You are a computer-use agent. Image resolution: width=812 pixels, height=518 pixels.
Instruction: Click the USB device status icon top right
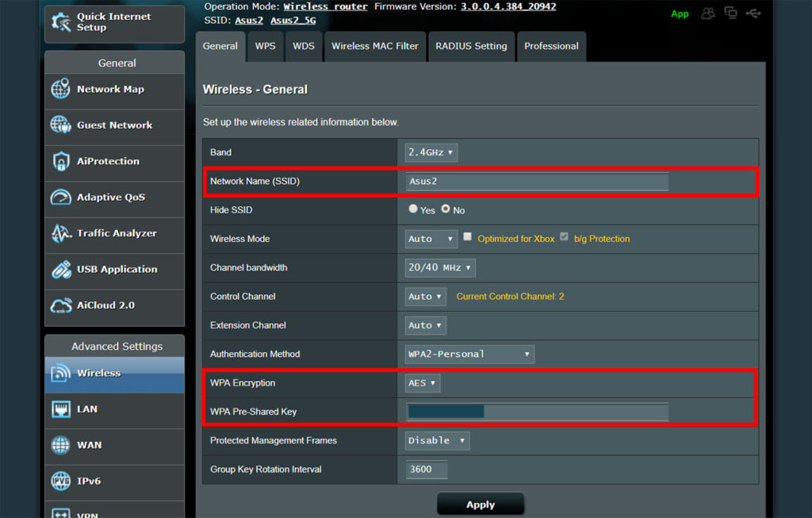[753, 13]
